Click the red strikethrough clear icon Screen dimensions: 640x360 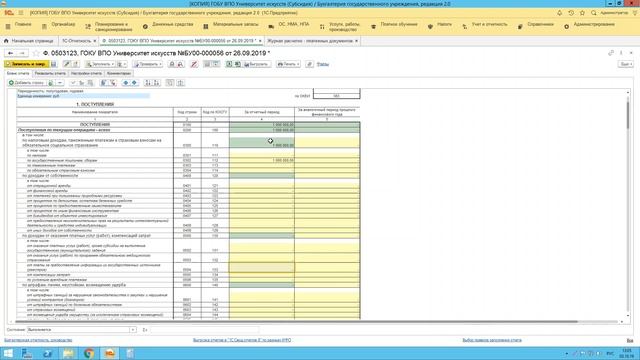tap(194, 64)
